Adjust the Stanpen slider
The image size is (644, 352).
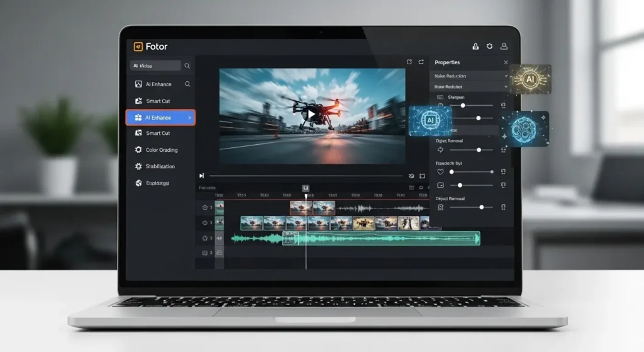(x=470, y=105)
